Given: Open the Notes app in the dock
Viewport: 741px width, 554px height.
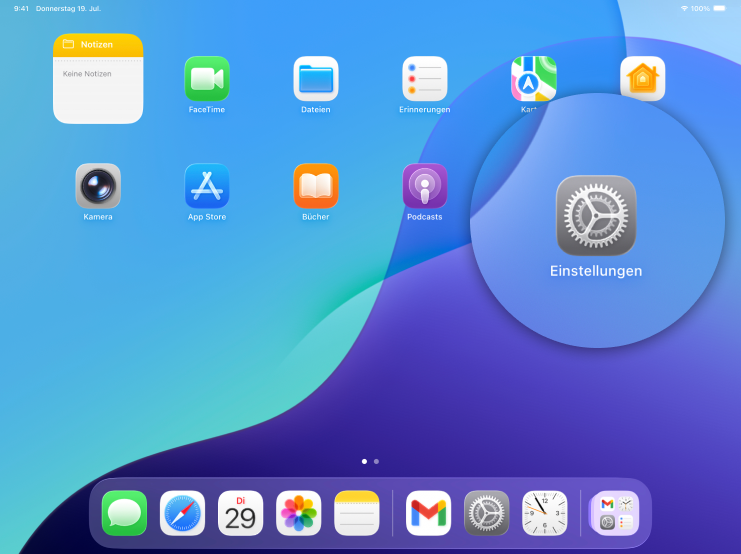Looking at the screenshot, I should click(357, 513).
